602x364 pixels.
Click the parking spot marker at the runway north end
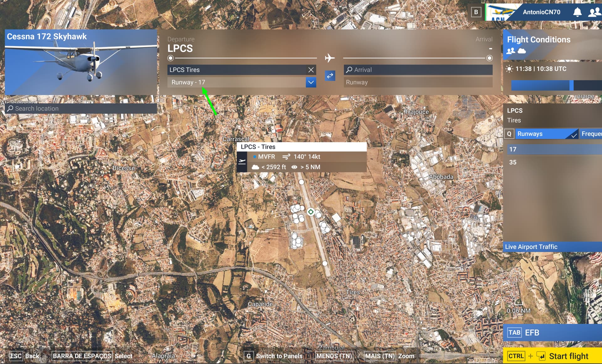[301, 182]
